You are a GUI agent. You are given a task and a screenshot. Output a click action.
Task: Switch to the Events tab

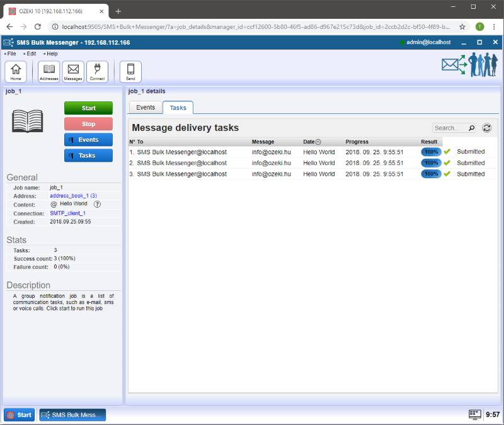click(146, 108)
